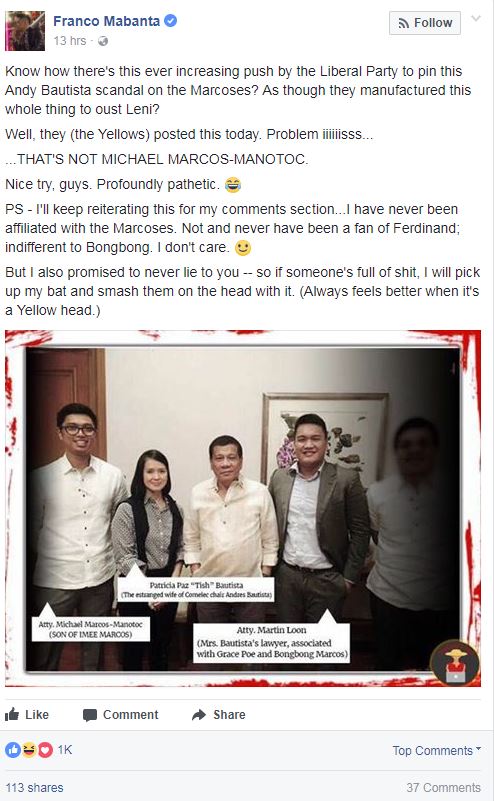Click the Share button label

click(x=229, y=715)
